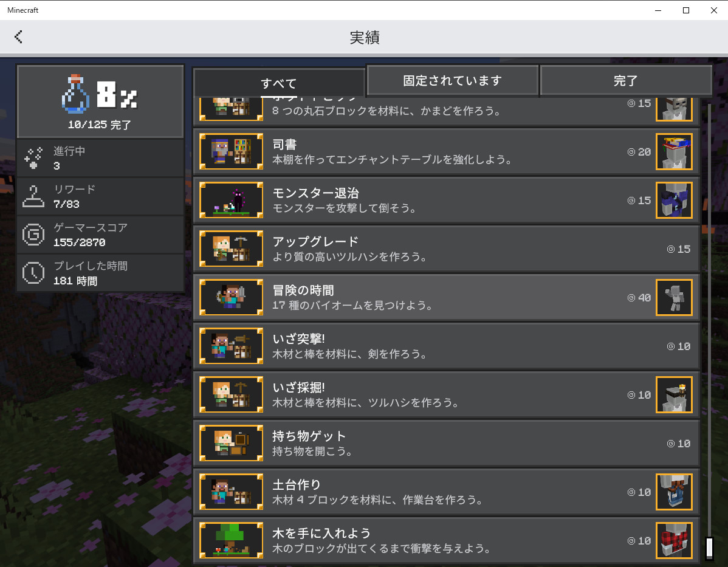Open the いざ採掘! achievement image
Screen dimensions: 728x567
[x=231, y=394]
